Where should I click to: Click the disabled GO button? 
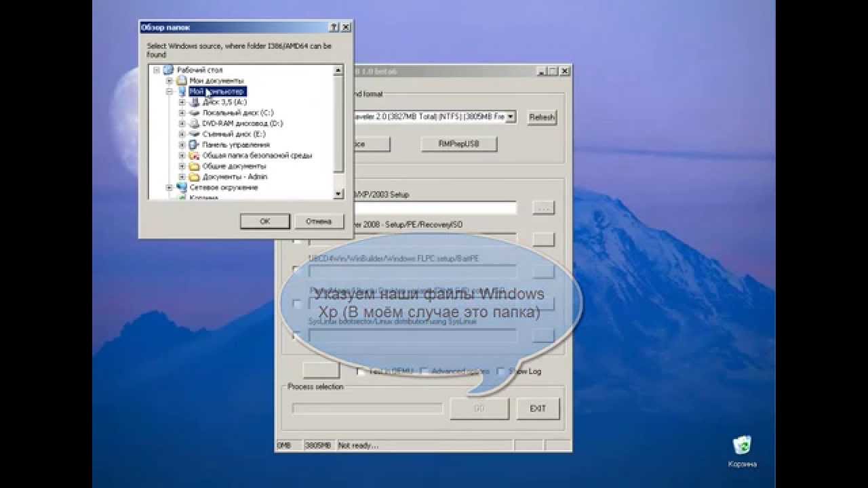pos(479,409)
